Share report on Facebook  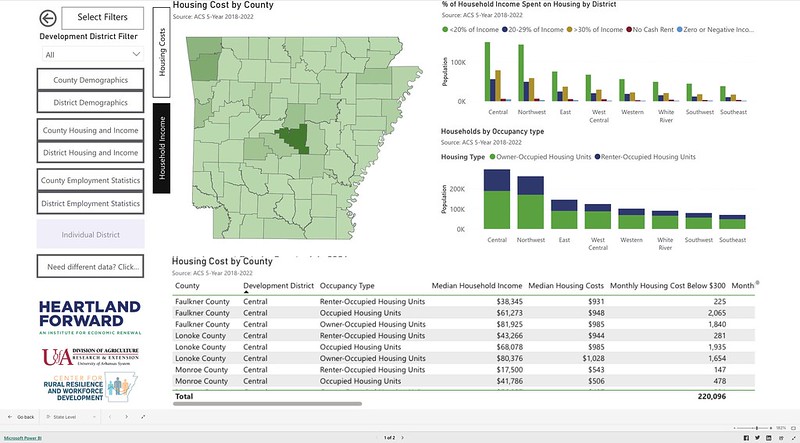coord(746,438)
